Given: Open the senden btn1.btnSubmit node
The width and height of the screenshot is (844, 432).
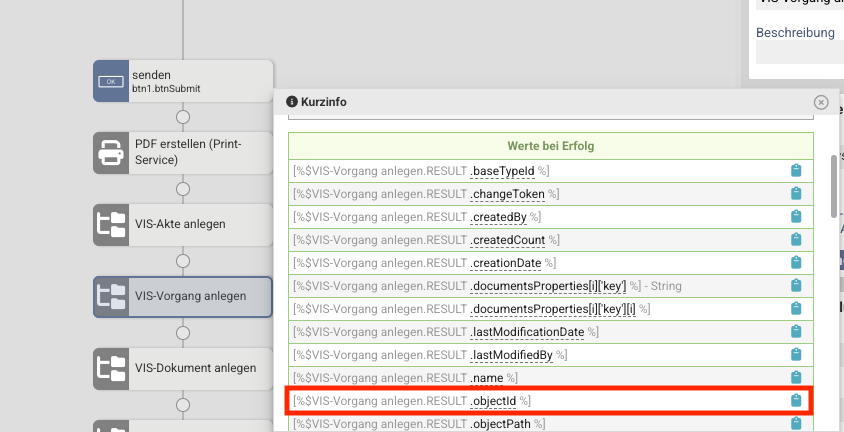Looking at the screenshot, I should click(183, 81).
